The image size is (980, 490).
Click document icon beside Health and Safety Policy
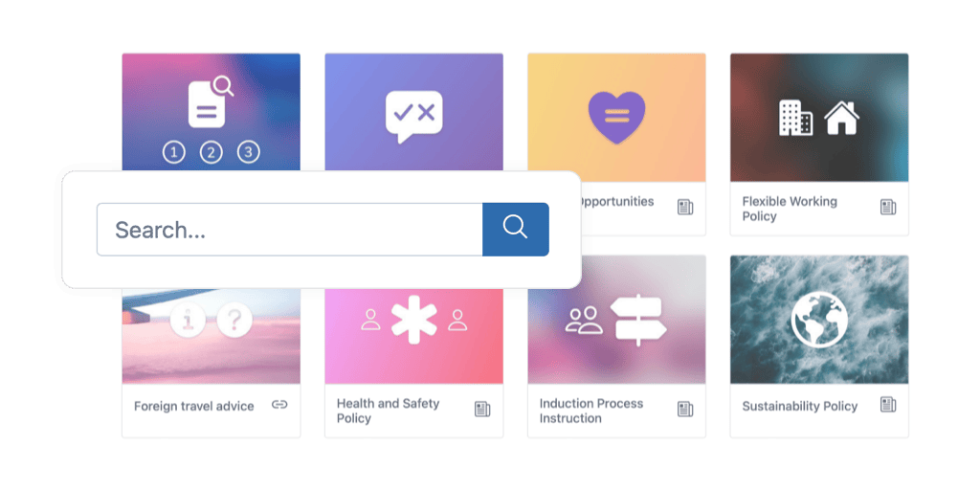click(482, 410)
